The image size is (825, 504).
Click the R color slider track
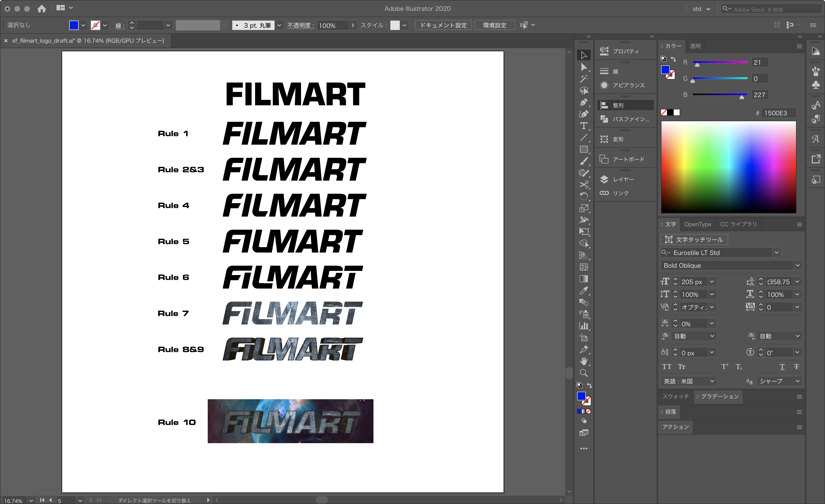click(720, 62)
